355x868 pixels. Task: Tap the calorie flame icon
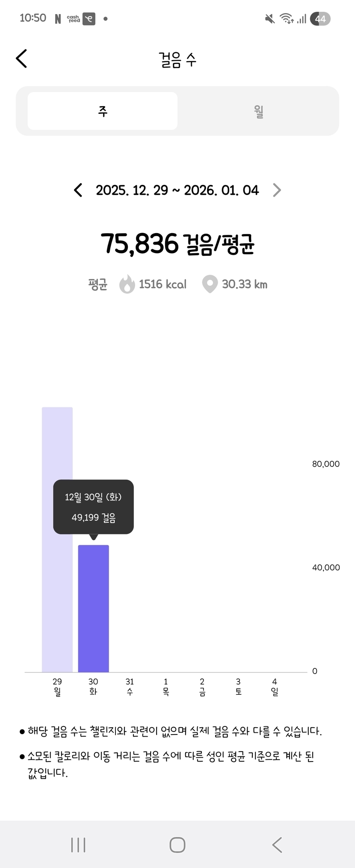click(x=127, y=284)
